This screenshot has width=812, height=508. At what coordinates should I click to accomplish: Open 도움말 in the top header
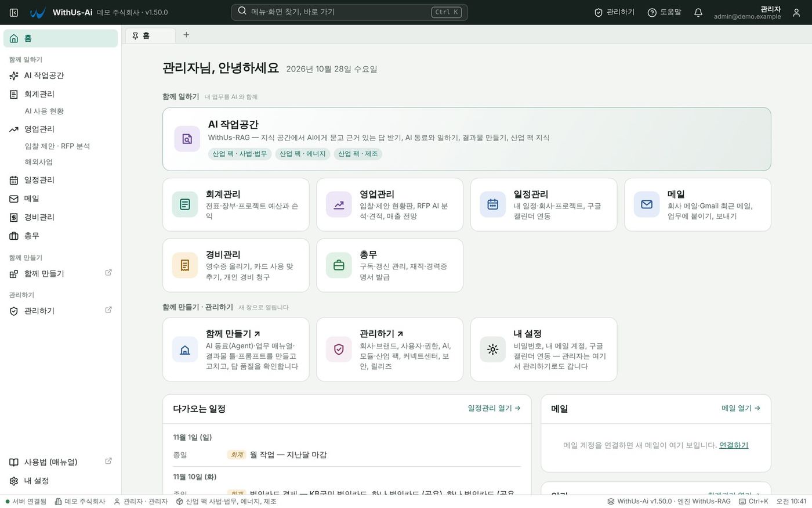click(664, 12)
